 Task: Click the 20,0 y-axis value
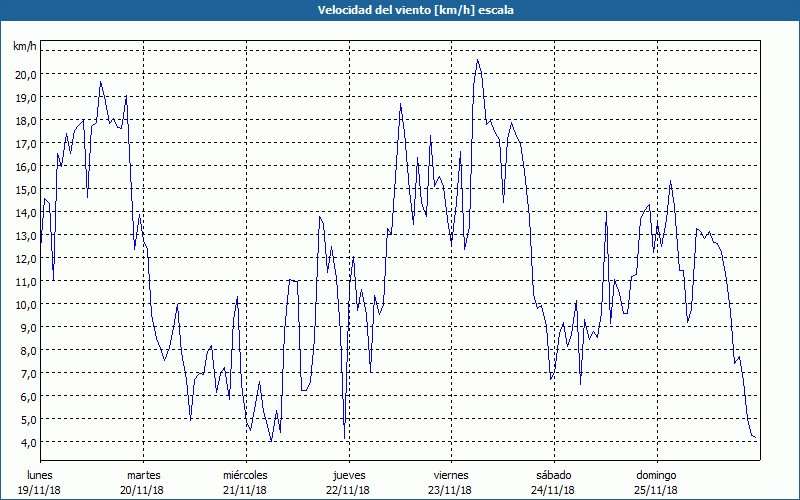[27, 74]
